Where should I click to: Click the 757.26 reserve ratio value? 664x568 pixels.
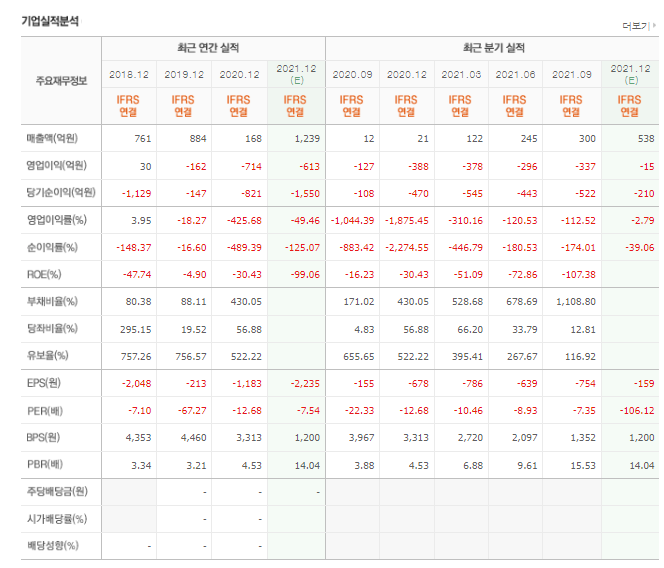tap(136, 357)
